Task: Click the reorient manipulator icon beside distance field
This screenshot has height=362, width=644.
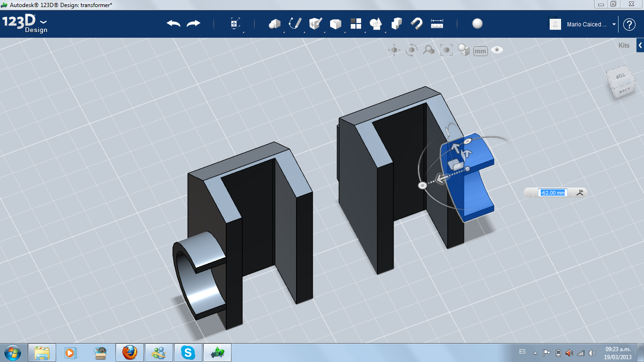Action: click(x=580, y=192)
